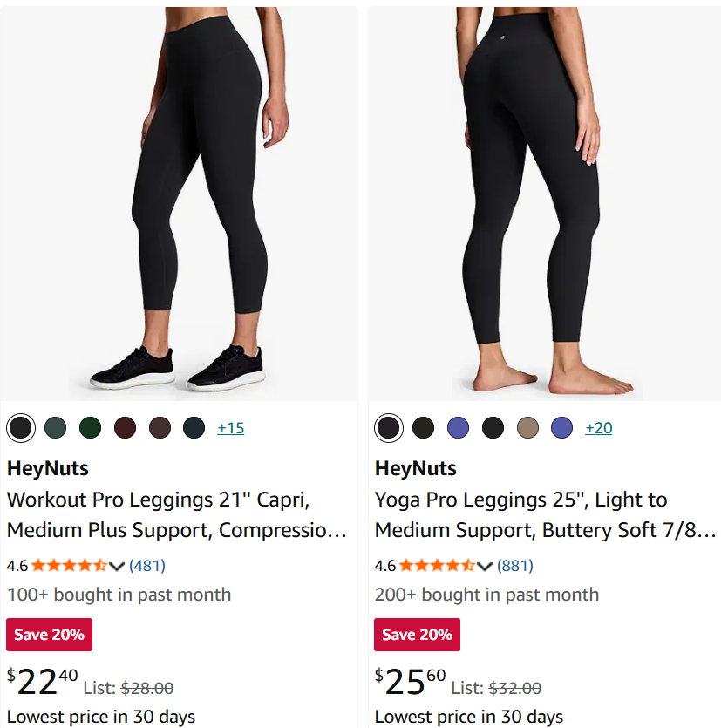
Task: Choose burgundy color swatch for Capri leggings
Action: tap(125, 427)
